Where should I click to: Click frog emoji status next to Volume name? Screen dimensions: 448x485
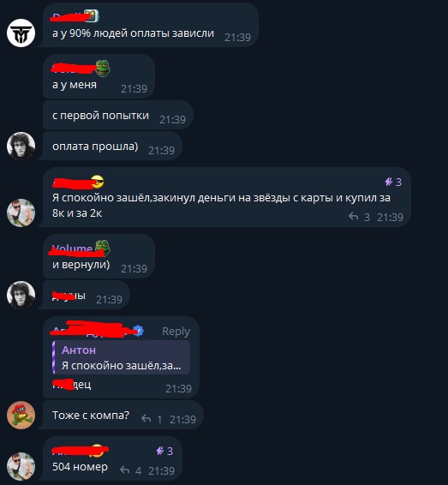coord(102,248)
